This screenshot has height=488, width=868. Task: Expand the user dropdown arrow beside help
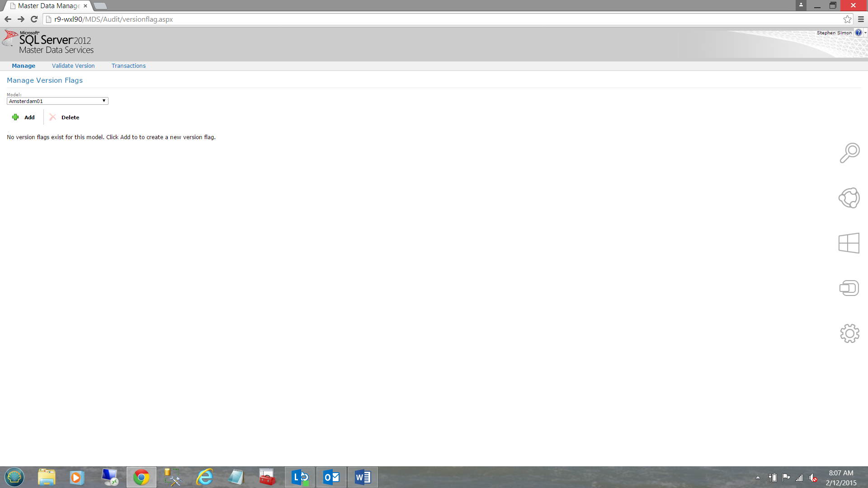pos(865,33)
